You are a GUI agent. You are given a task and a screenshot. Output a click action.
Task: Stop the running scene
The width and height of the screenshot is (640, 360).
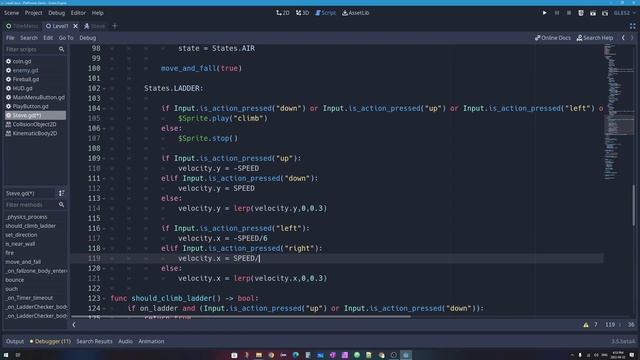[569, 13]
